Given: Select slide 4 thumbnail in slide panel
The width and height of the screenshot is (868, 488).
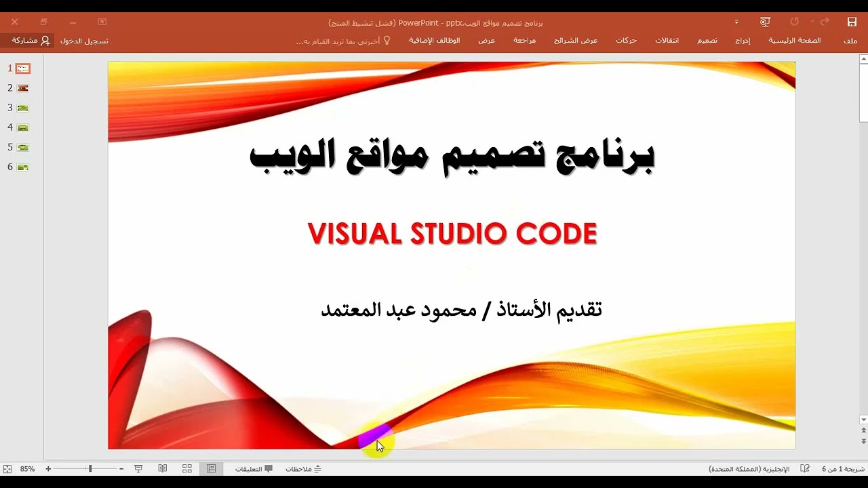Looking at the screenshot, I should coord(23,127).
